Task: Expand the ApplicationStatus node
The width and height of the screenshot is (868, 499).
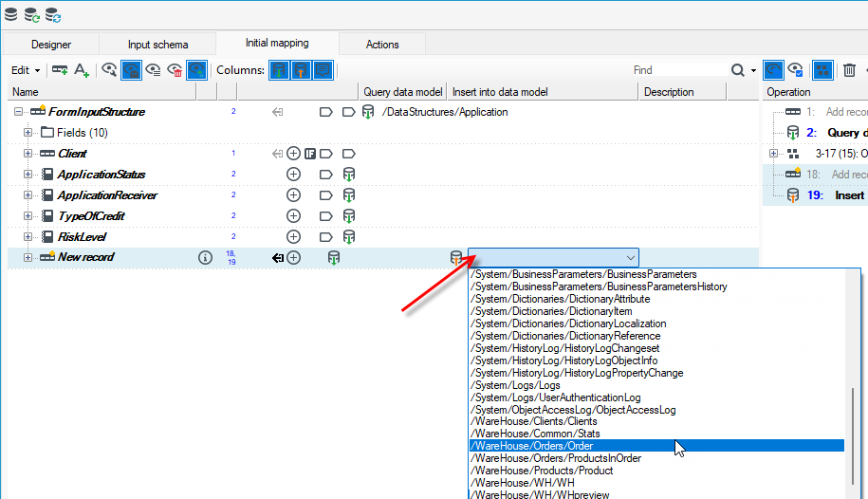Action: [x=28, y=175]
